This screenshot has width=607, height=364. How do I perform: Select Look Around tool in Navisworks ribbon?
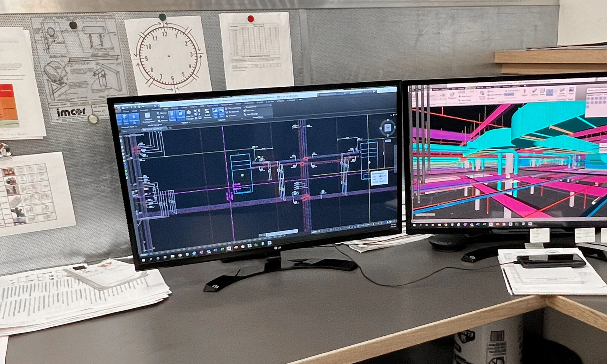(512, 91)
